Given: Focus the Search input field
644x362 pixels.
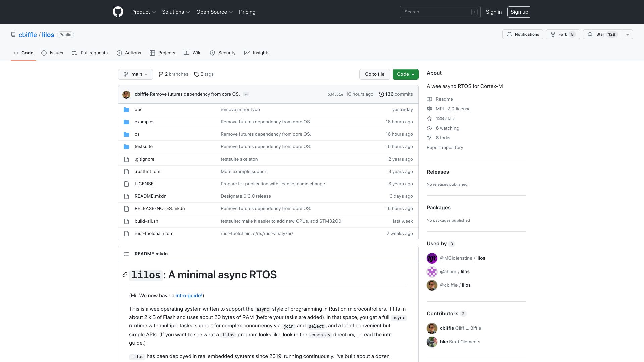Looking at the screenshot, I should tap(440, 12).
